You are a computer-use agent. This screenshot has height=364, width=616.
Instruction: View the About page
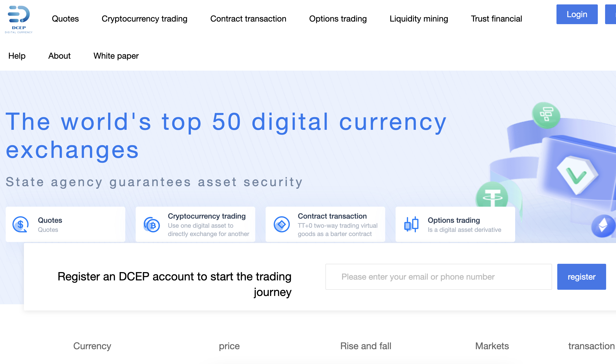click(x=59, y=56)
